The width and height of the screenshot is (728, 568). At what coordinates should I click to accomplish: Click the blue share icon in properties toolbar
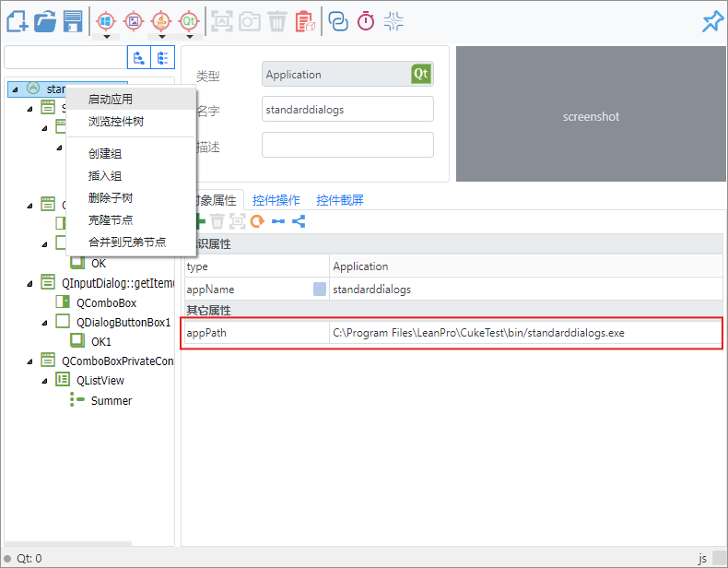coord(298,221)
